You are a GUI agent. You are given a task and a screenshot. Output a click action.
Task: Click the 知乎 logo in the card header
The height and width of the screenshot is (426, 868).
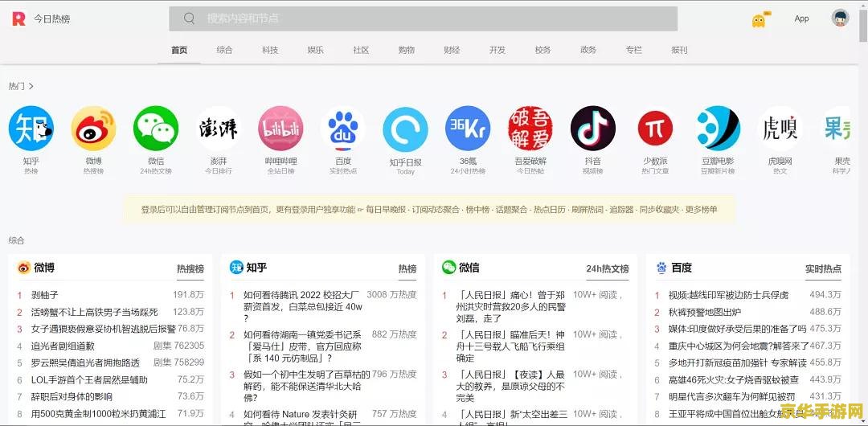(x=236, y=268)
